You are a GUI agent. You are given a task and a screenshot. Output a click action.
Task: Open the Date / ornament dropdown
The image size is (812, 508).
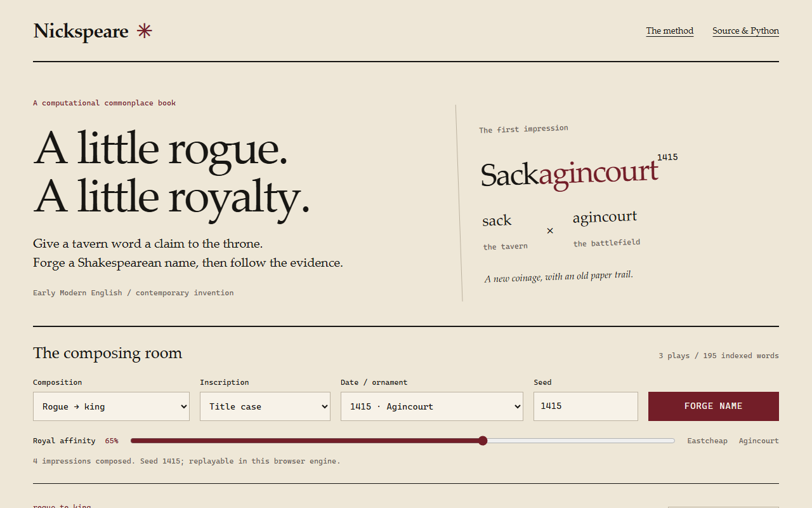coord(432,406)
